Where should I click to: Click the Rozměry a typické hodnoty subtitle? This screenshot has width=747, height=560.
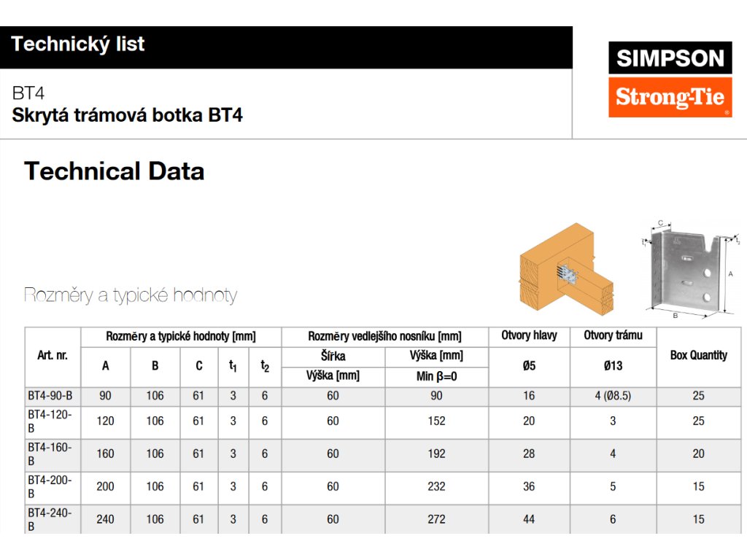(131, 295)
